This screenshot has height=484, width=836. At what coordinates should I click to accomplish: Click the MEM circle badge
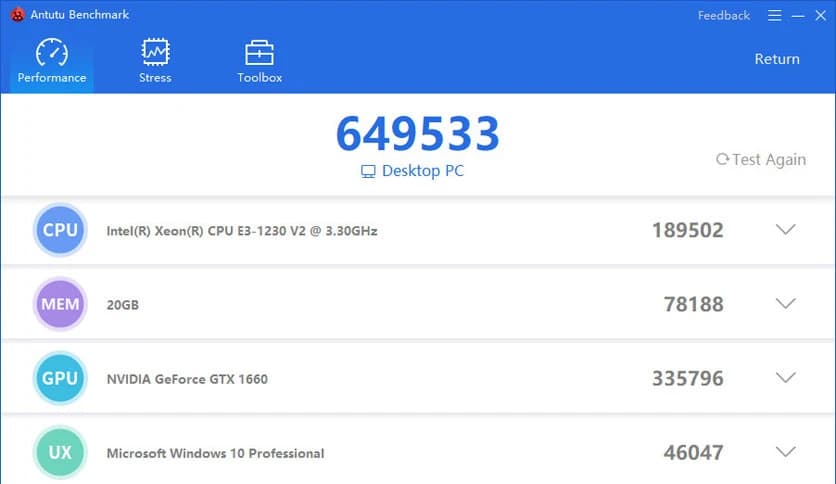(x=60, y=304)
